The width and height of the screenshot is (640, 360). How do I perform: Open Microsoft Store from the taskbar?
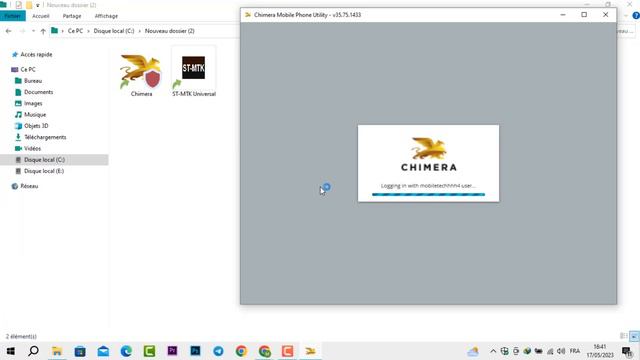(x=80, y=351)
